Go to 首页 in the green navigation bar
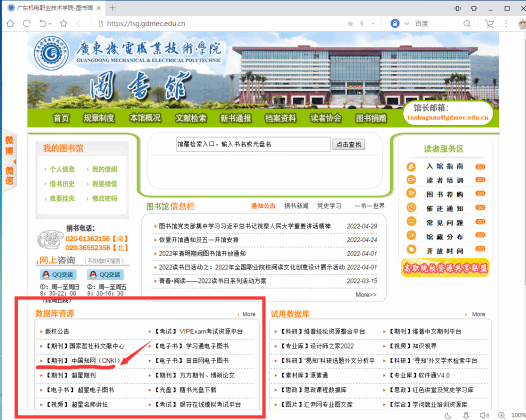This screenshot has height=420, width=526. [61, 118]
